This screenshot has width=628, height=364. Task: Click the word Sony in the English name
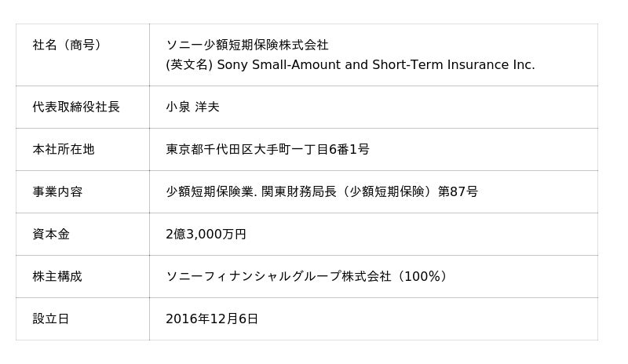231,65
